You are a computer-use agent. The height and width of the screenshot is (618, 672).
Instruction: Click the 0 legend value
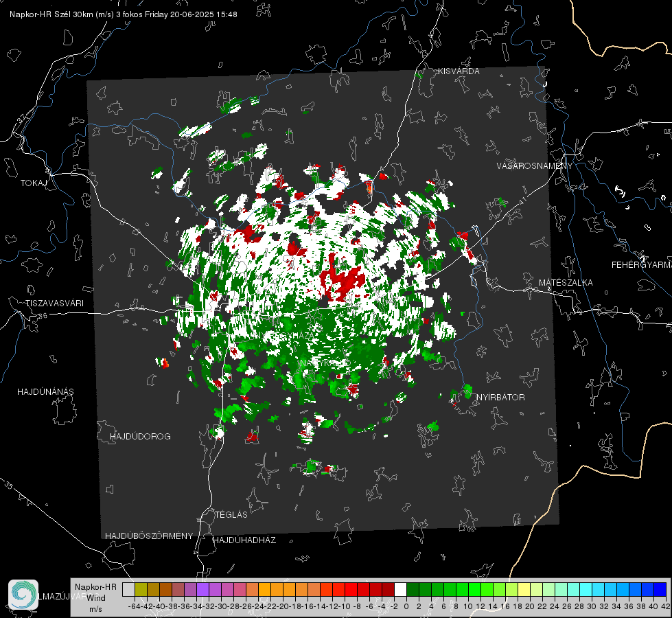(x=406, y=606)
